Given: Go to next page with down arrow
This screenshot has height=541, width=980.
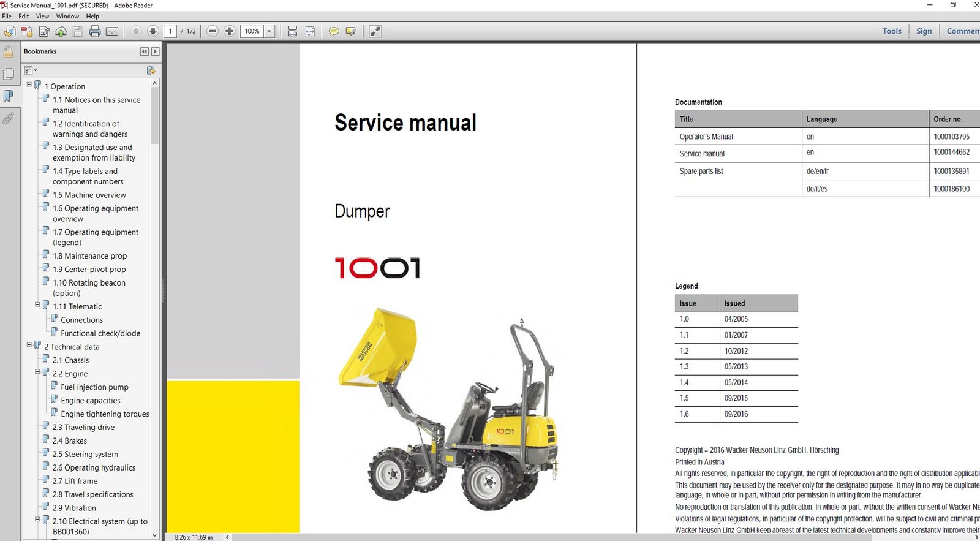Looking at the screenshot, I should [153, 31].
